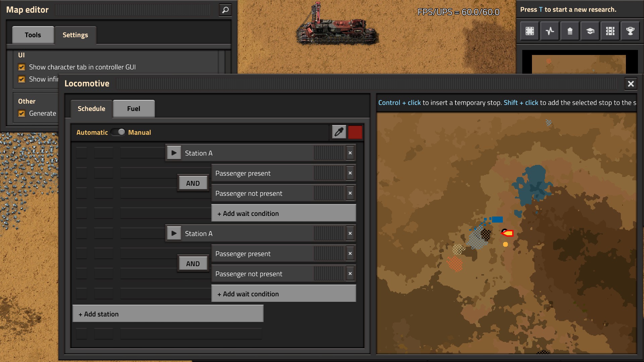Switch to the Tools tab

[x=33, y=35]
